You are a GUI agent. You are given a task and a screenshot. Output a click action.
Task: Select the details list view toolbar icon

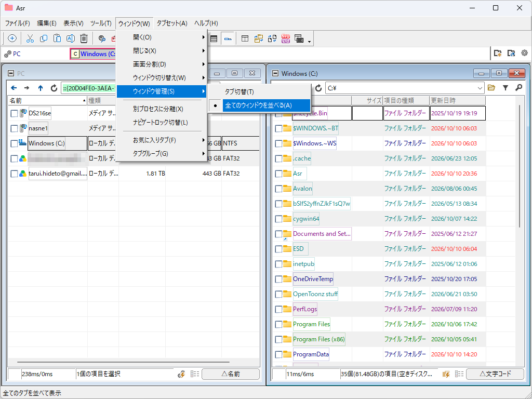point(214,38)
